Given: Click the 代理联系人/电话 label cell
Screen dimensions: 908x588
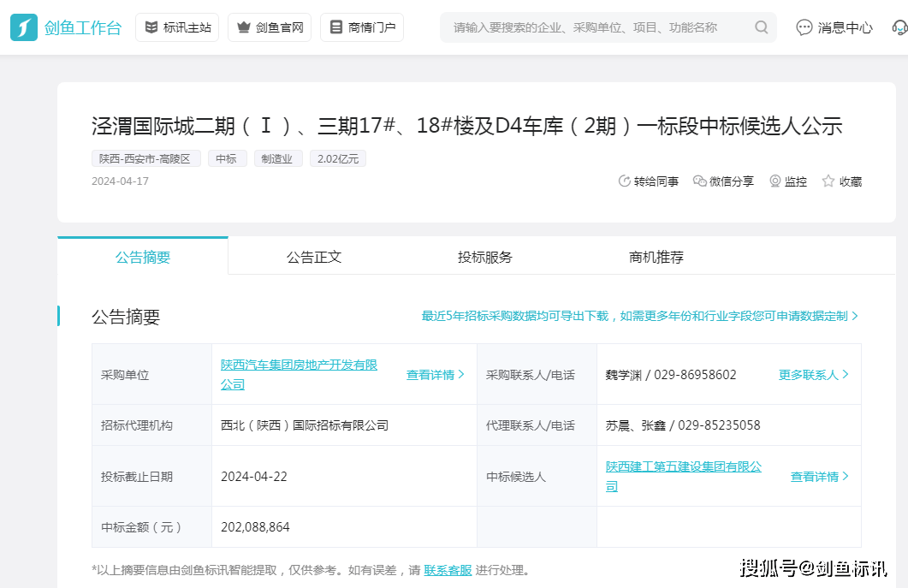Looking at the screenshot, I should 537,425.
